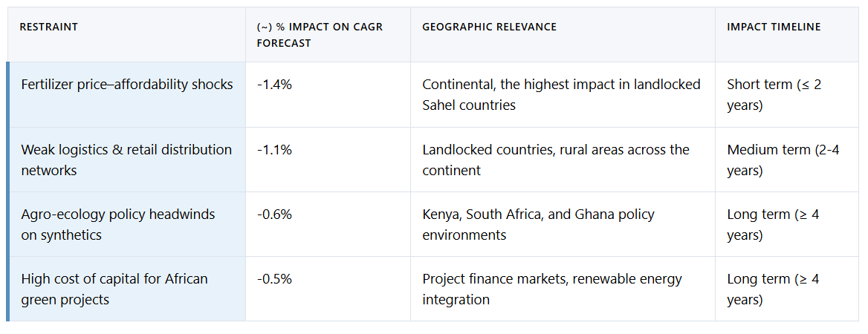Image resolution: width=868 pixels, height=334 pixels.
Task: Click the Short term (≤ 2 years) cell
Action: pyautogui.click(x=774, y=94)
